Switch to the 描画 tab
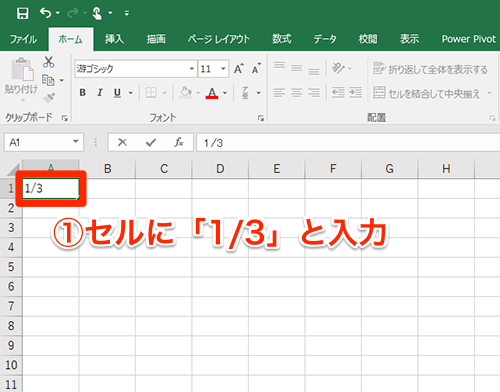This screenshot has width=500, height=392. click(156, 39)
